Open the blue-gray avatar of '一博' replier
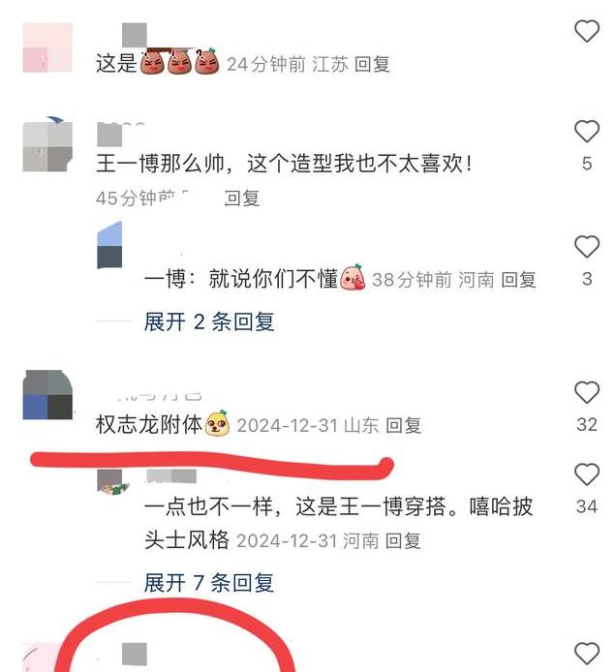Viewport: 616px width, 672px height. click(x=109, y=245)
